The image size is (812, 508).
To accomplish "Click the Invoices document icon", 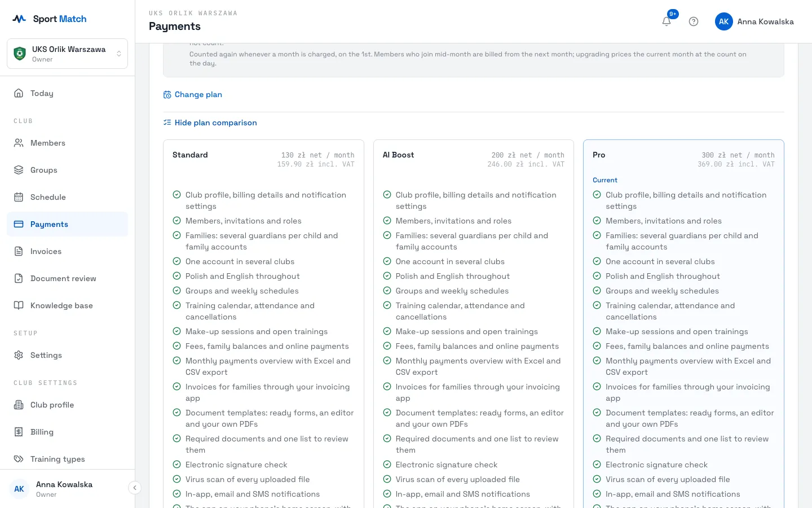I will 19,251.
